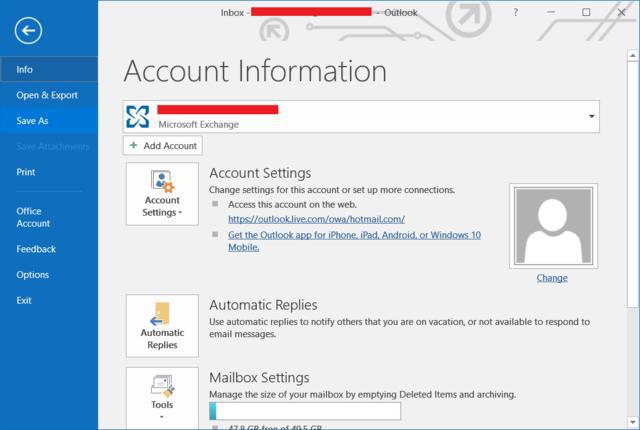Open Office Account in the sidebar

click(x=49, y=217)
